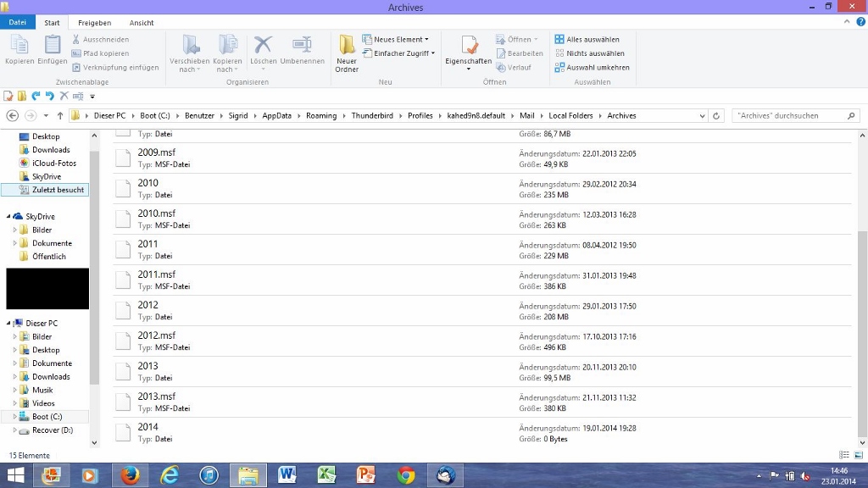Navigate up one folder level arrow
868x488 pixels.
pos(60,116)
